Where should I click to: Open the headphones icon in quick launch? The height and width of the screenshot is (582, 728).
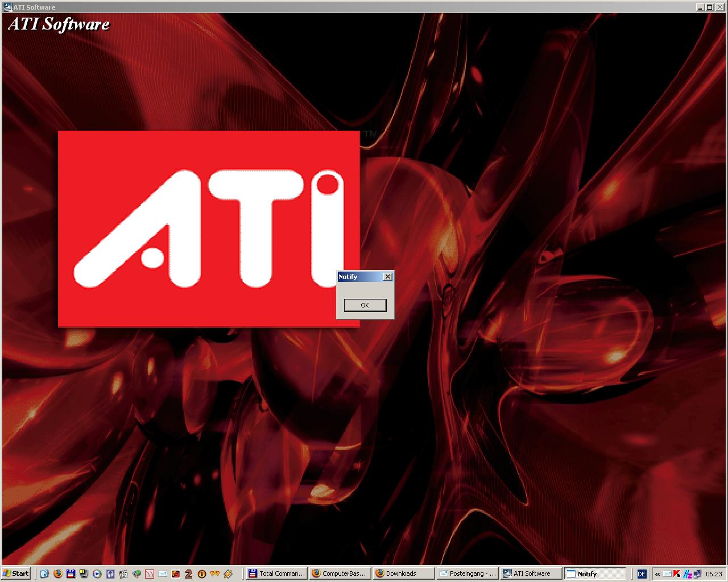(110, 574)
